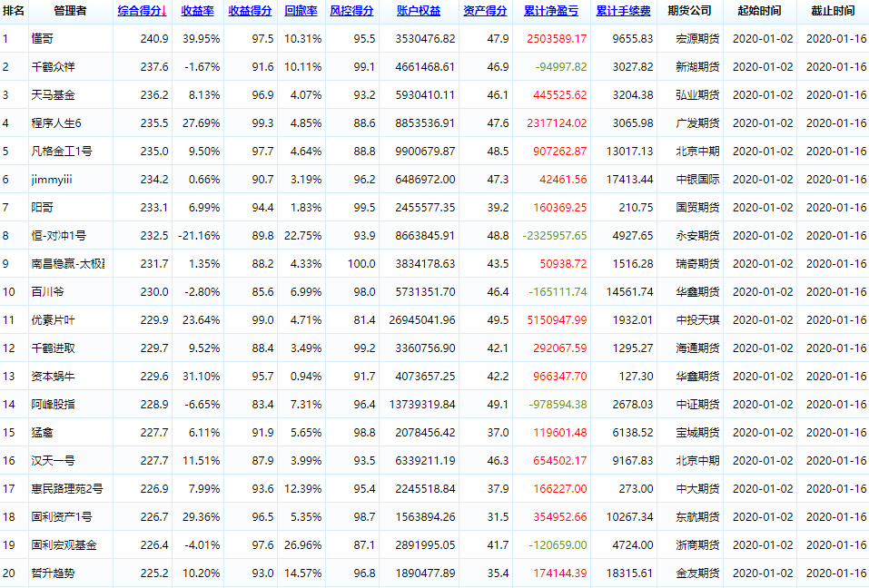The height and width of the screenshot is (588, 869).
Task: Select manager name 凡格金工1号
Action: [62, 152]
